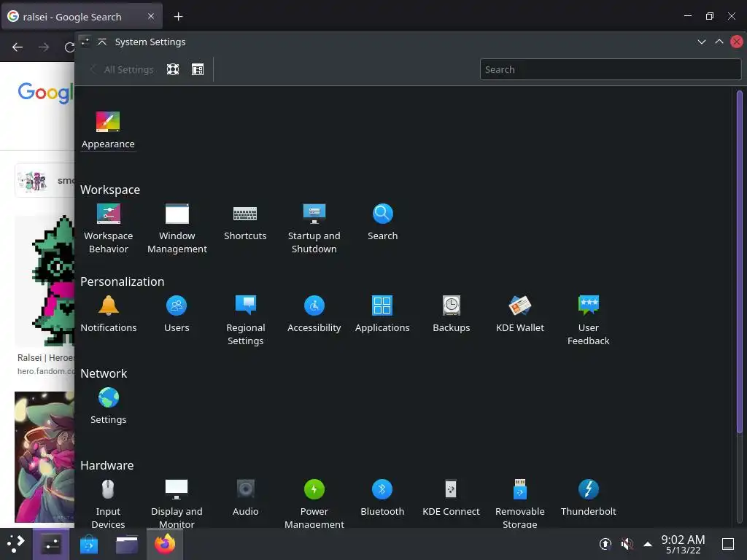This screenshot has height=560, width=747.
Task: Minimize System Settings with down chevron
Action: pyautogui.click(x=701, y=42)
